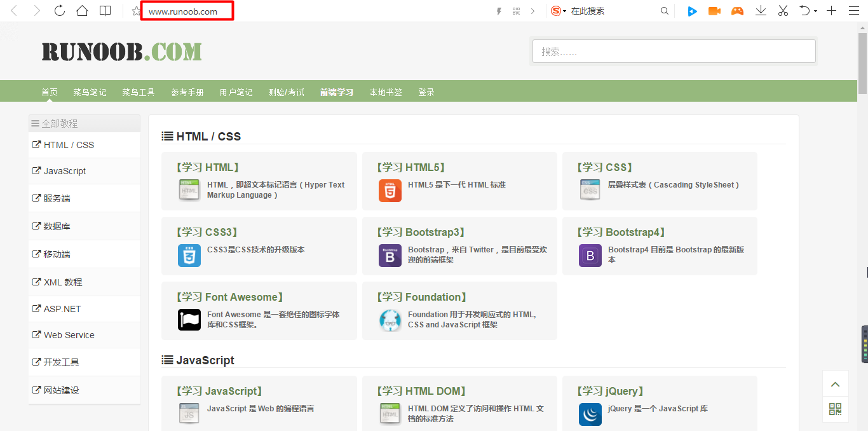Viewport: 868px width, 431px height.
Task: Open the 【学习 HTML】 tutorial title
Action: (207, 167)
